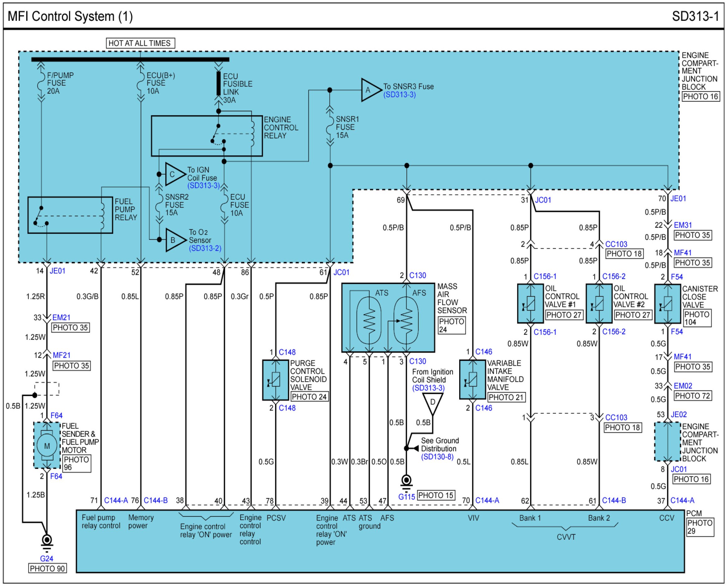Click the G24 ground symbol
This screenshot has width=728, height=587.
point(47,540)
